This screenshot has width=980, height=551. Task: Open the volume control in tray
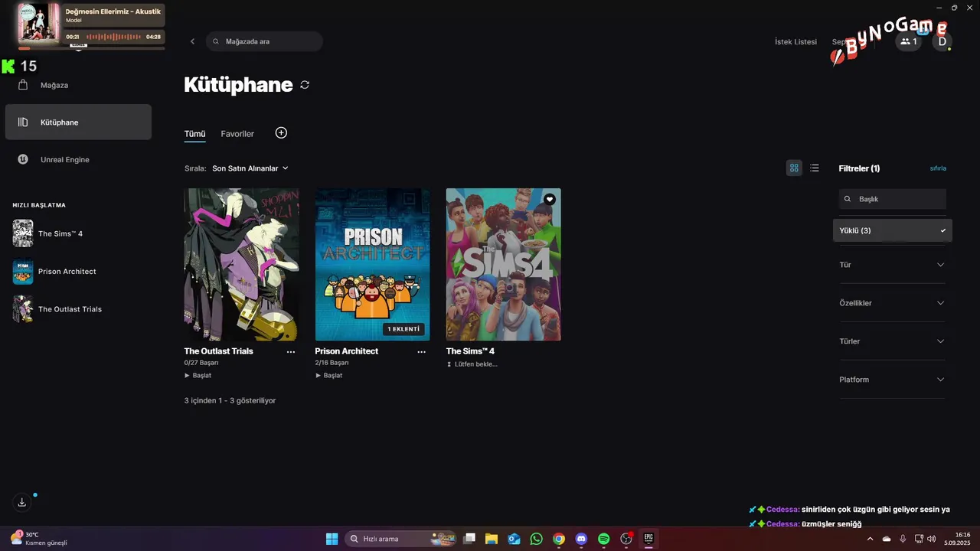(x=932, y=539)
